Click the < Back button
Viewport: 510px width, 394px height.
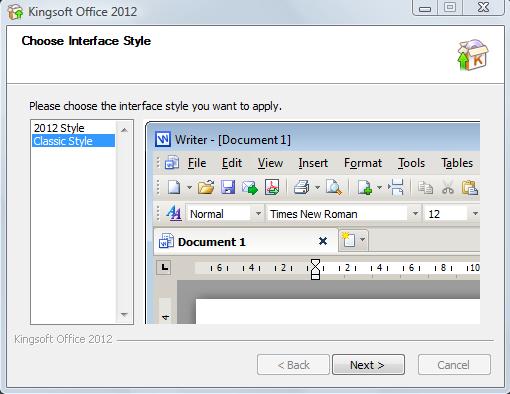(x=293, y=365)
